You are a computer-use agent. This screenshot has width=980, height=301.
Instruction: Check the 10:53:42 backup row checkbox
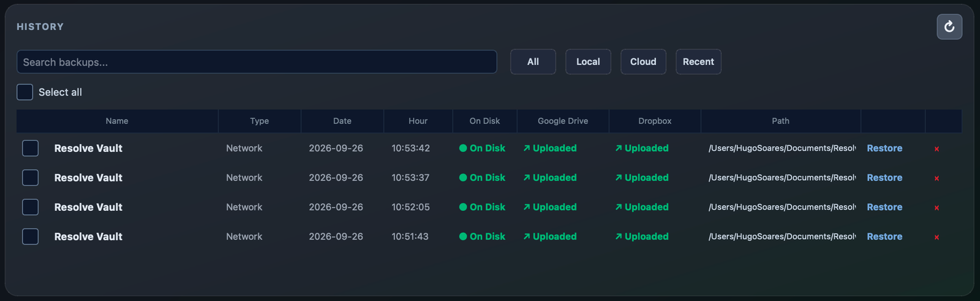tap(31, 148)
